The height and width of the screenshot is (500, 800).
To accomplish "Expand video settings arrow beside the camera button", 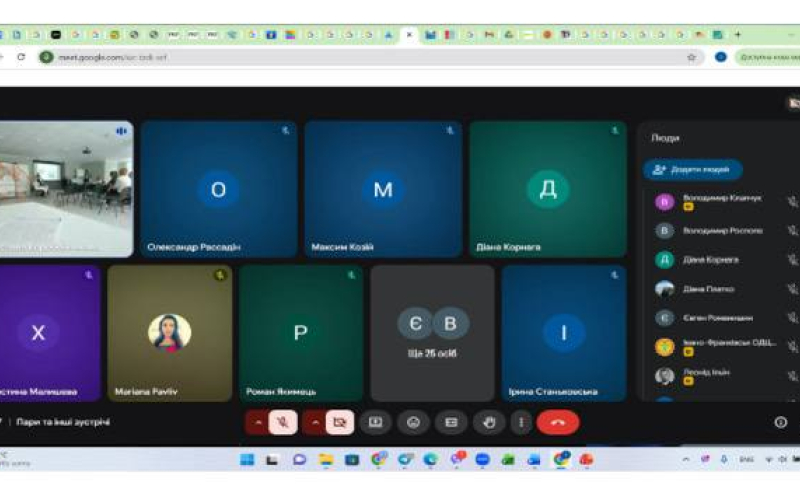I will coord(315,422).
